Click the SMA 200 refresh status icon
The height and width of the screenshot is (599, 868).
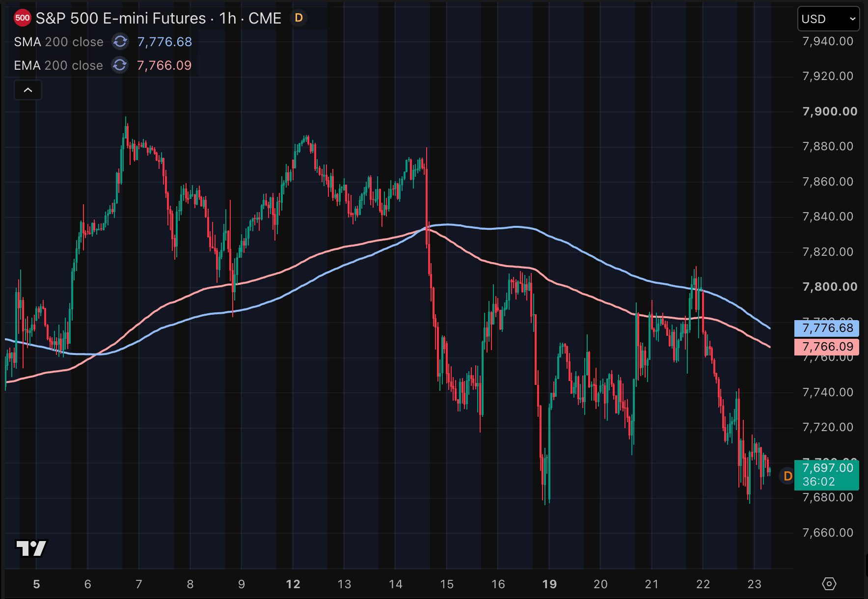click(120, 42)
